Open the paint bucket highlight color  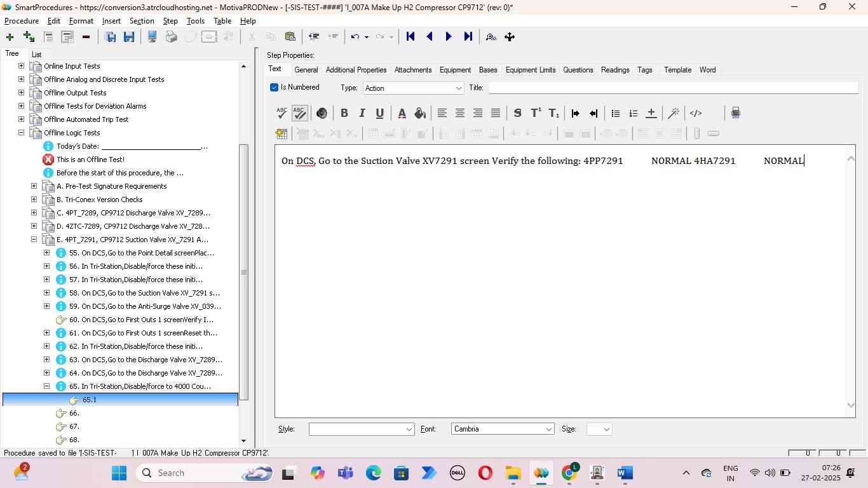[419, 113]
